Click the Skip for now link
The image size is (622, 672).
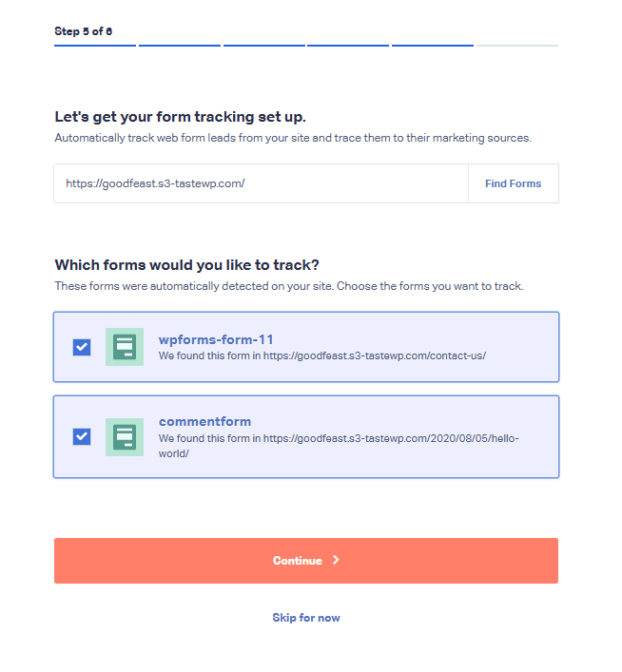pyautogui.click(x=306, y=618)
